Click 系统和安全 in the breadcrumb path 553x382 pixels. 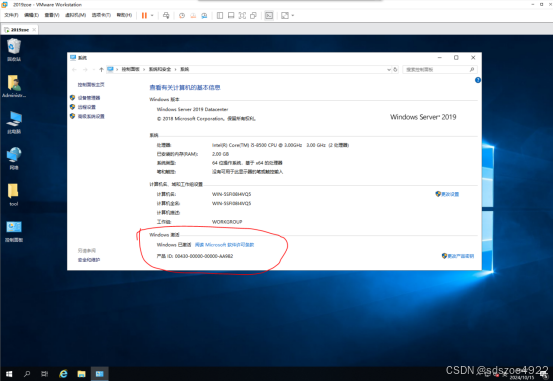click(160, 69)
